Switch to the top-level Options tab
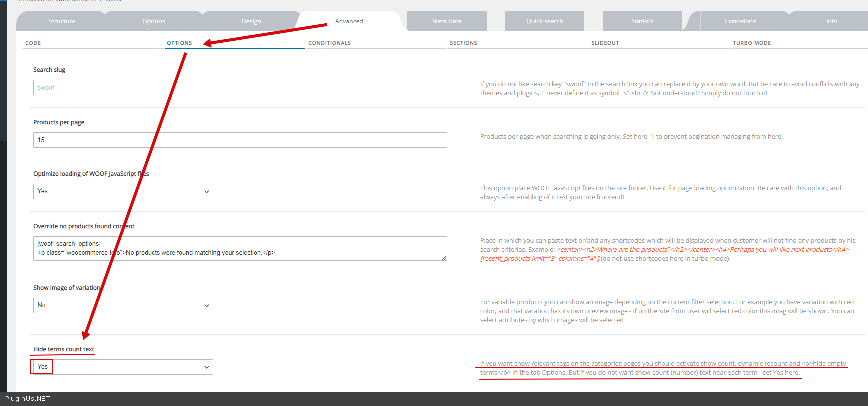This screenshot has height=406, width=868. [153, 21]
